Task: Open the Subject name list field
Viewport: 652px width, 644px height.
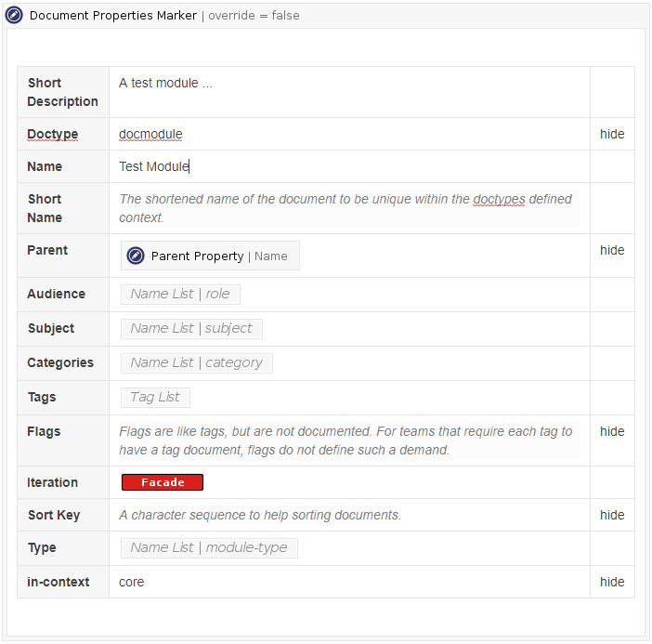Action: click(191, 328)
